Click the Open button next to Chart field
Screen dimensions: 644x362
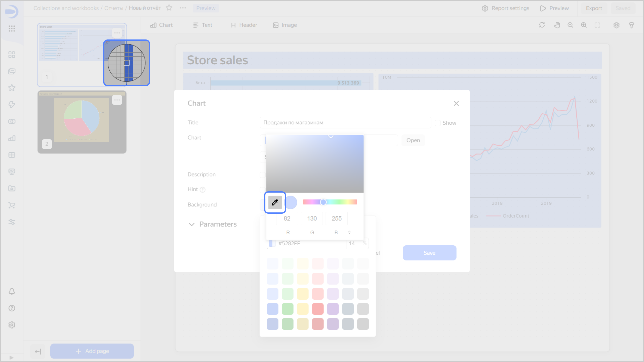(413, 140)
